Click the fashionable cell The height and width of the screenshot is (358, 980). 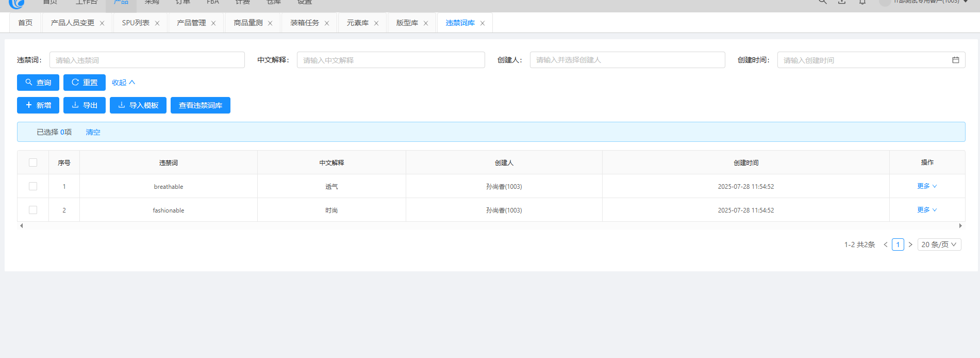[169, 210]
